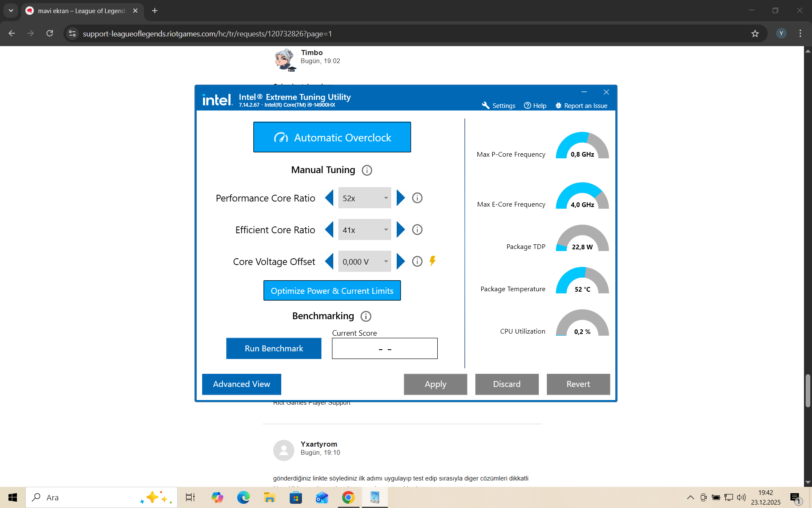This screenshot has width=812, height=508.
Task: Click the site information icon in address bar
Action: 73,33
